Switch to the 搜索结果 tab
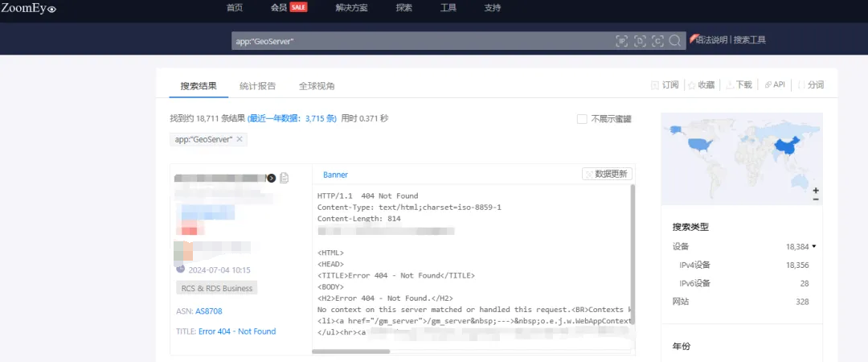This screenshot has height=362, width=868. (x=199, y=86)
